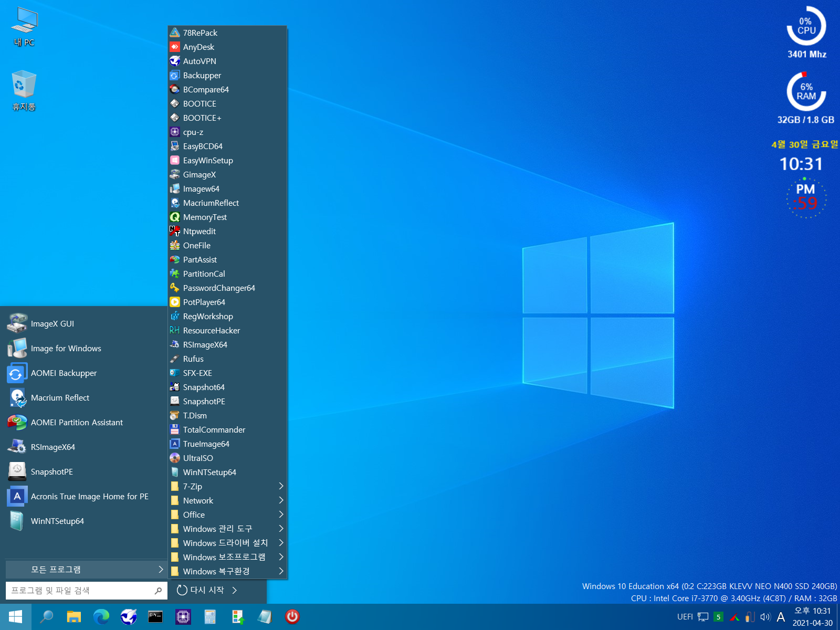
Task: Open the calculator icon on taskbar
Action: [x=210, y=617]
